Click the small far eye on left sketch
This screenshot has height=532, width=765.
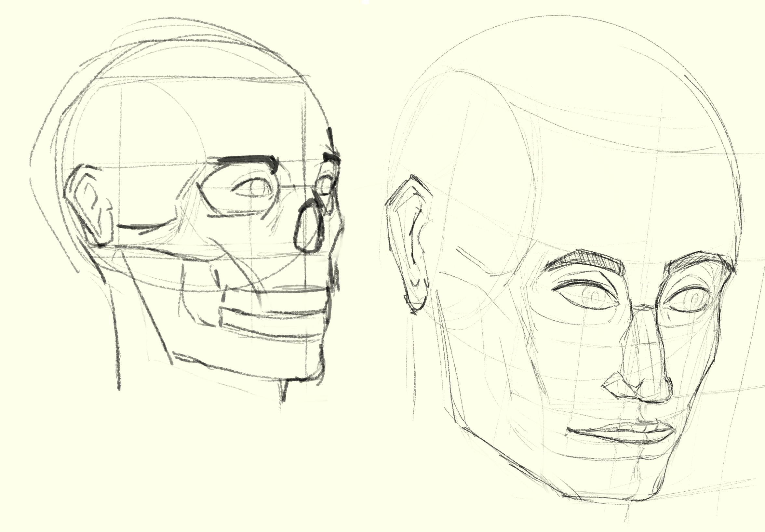click(x=326, y=185)
